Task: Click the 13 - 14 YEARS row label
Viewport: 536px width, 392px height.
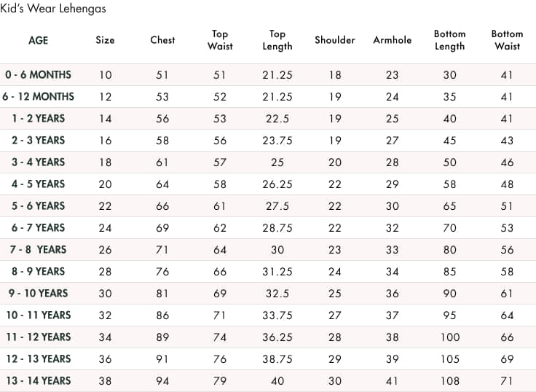Action: tap(39, 380)
